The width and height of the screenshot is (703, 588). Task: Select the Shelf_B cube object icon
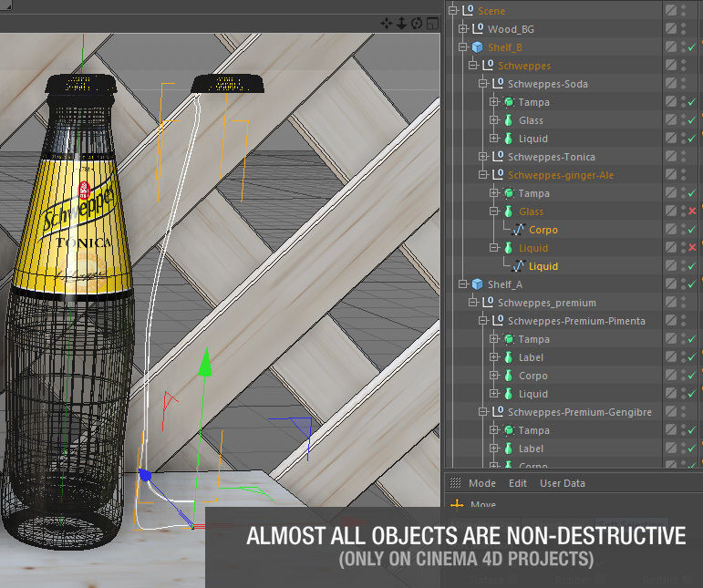coord(478,47)
